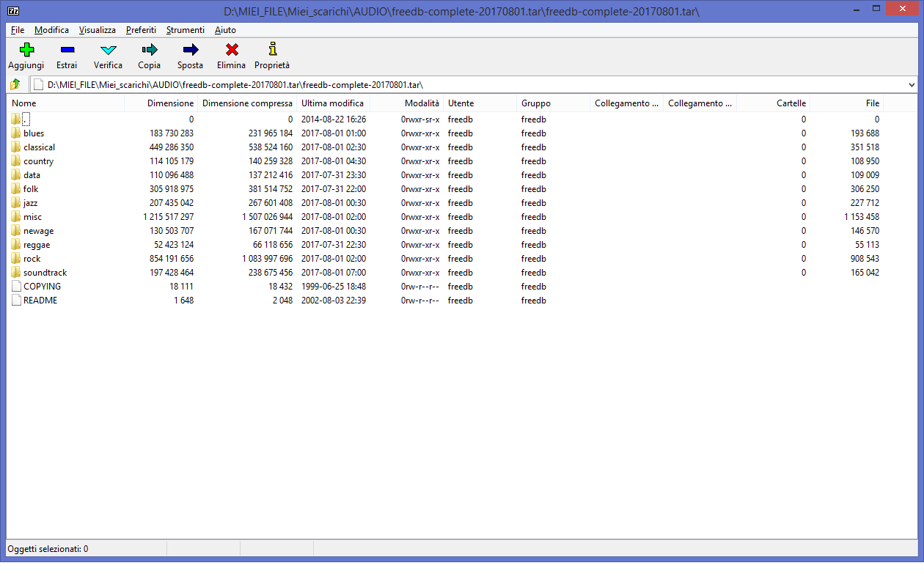
Task: Click classical file count 351 518
Action: (863, 147)
